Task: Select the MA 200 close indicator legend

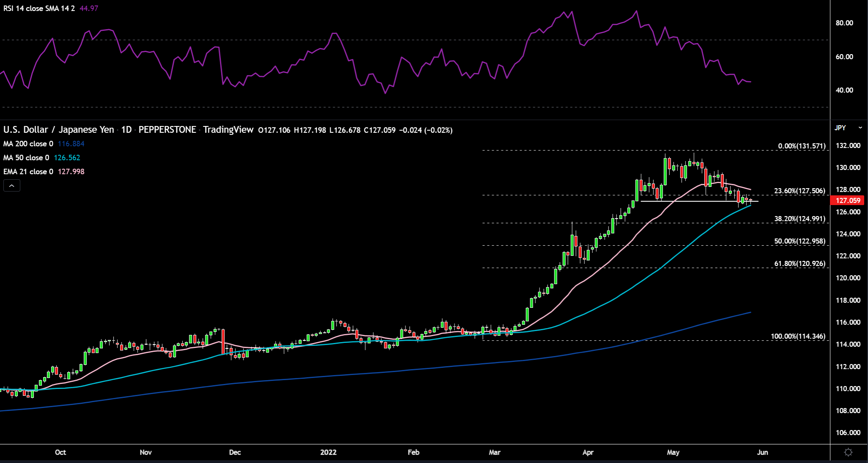Action: [x=28, y=144]
